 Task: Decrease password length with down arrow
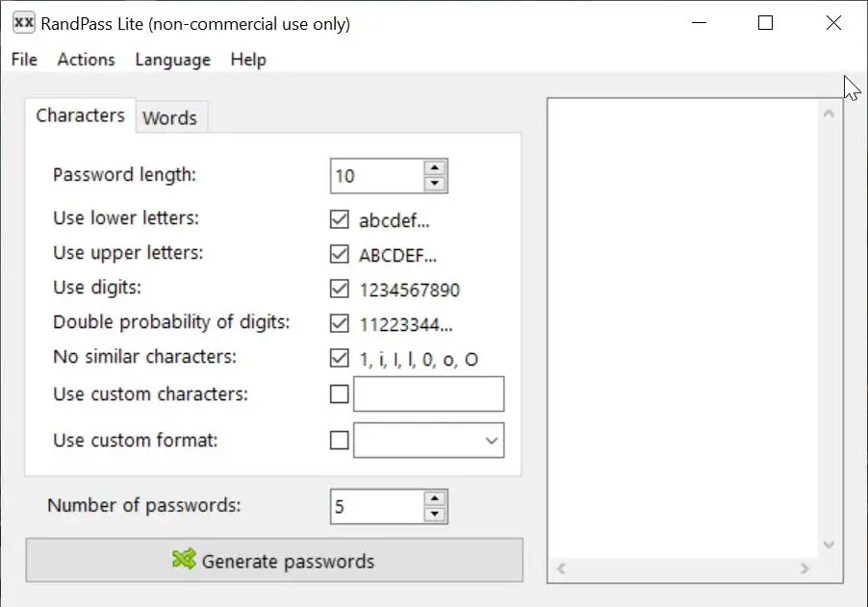click(x=435, y=184)
